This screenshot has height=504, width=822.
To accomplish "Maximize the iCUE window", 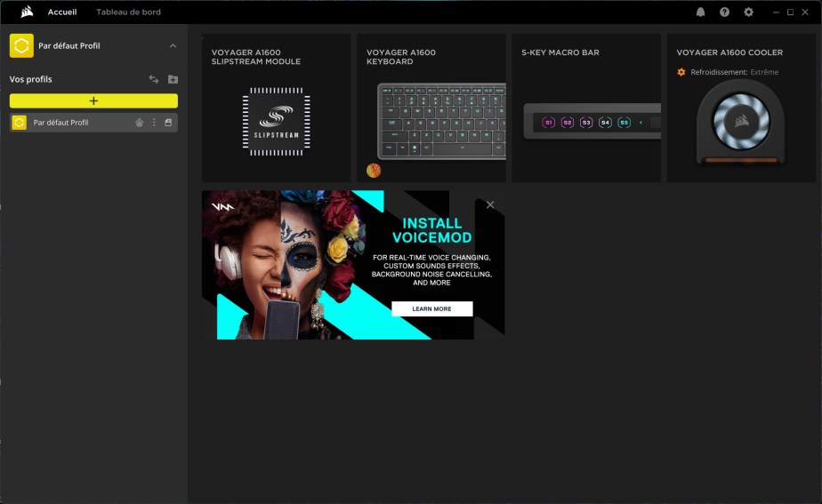I will 791,12.
